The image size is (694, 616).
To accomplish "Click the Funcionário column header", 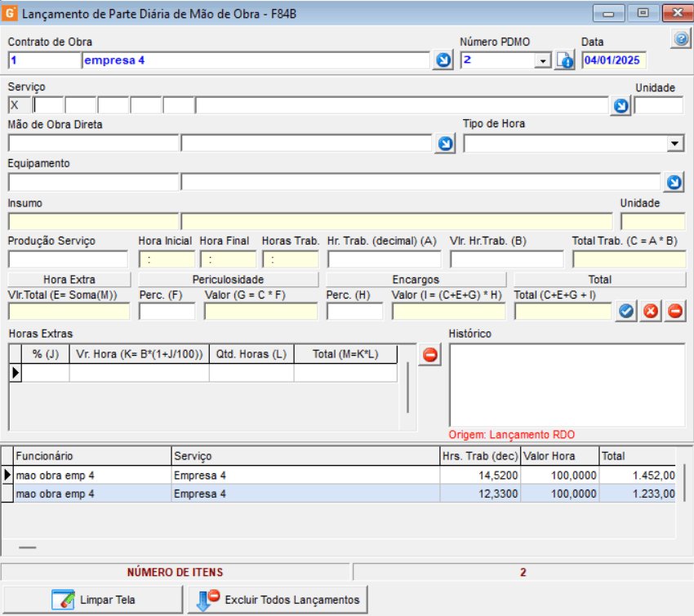I will pos(92,456).
